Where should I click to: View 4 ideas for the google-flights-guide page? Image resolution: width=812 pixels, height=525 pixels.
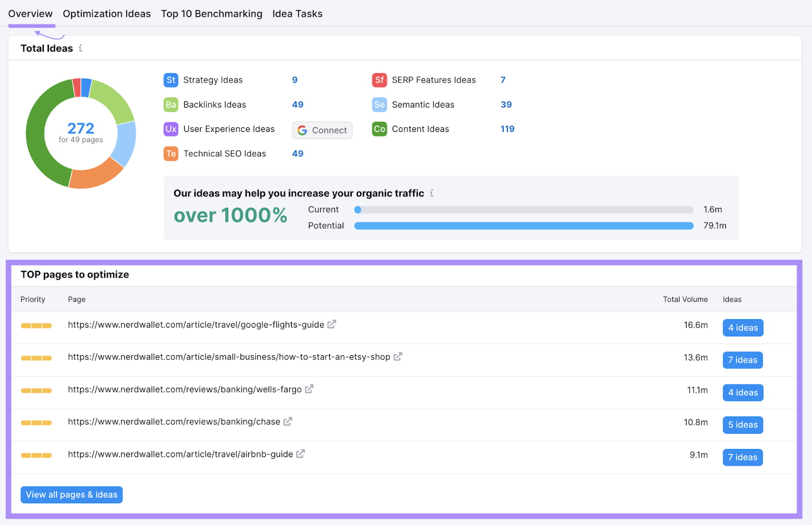(x=742, y=327)
